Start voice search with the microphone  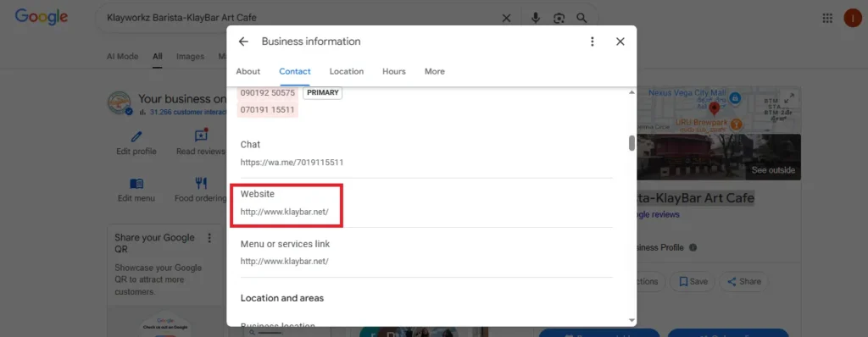[536, 19]
